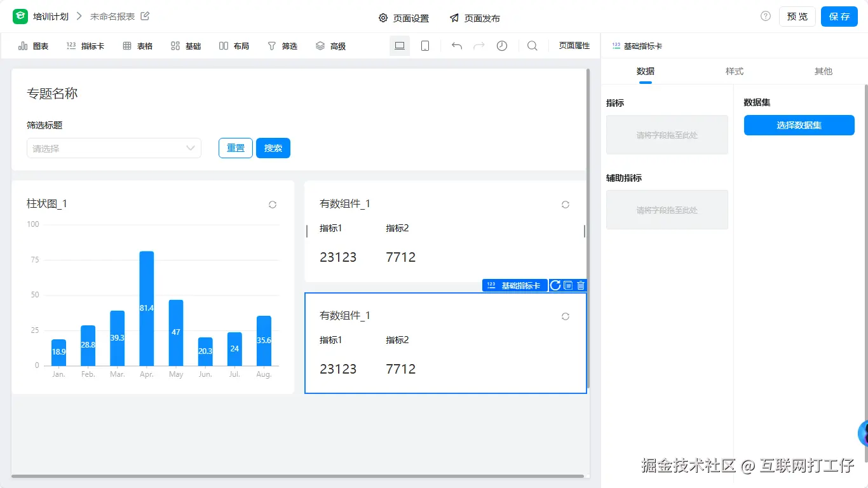
Task: Refresh the upper 有数组件_1 card
Action: coord(566,205)
